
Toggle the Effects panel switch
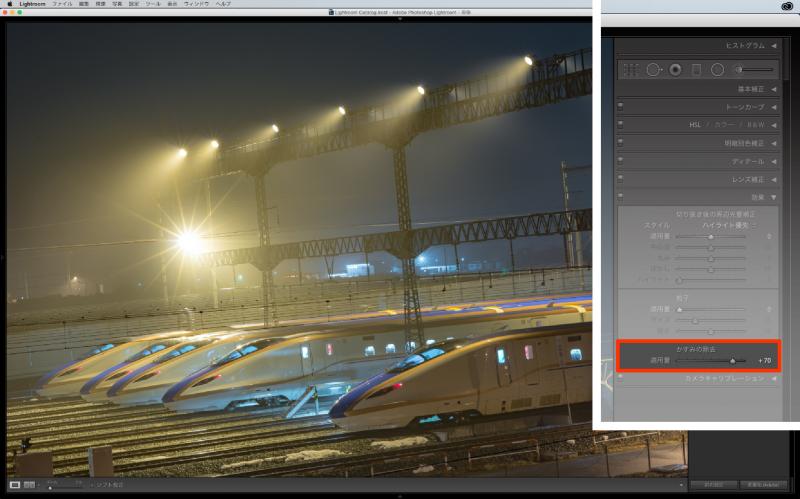coord(620,196)
